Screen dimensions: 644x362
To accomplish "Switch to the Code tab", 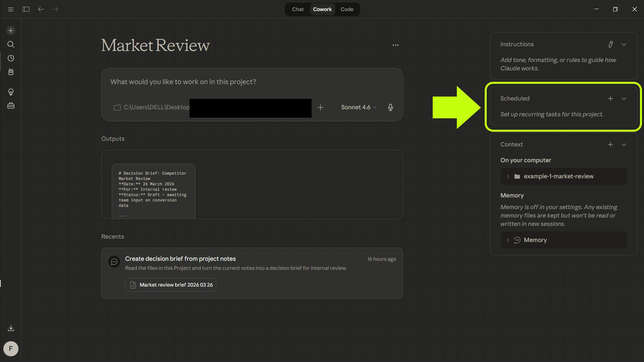I will click(x=347, y=9).
